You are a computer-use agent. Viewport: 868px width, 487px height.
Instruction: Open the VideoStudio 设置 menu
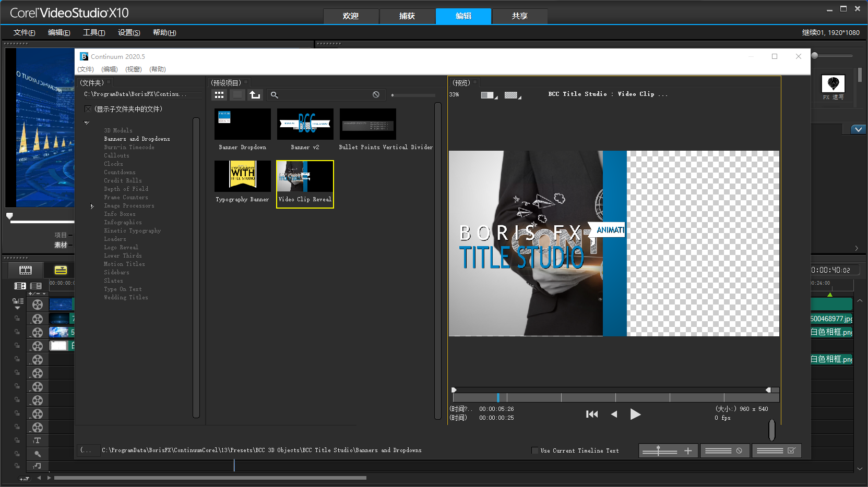point(129,32)
